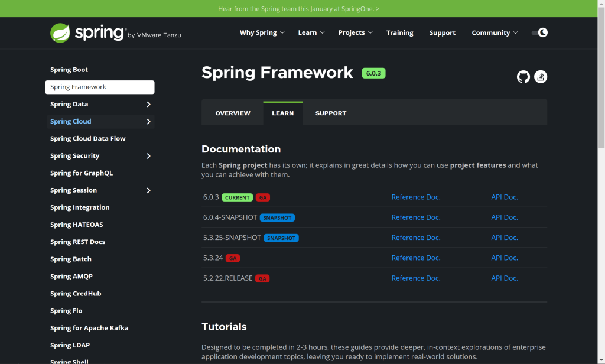Screen dimensions: 605x364
Task: Open the Community dropdown menu
Action: (x=495, y=33)
